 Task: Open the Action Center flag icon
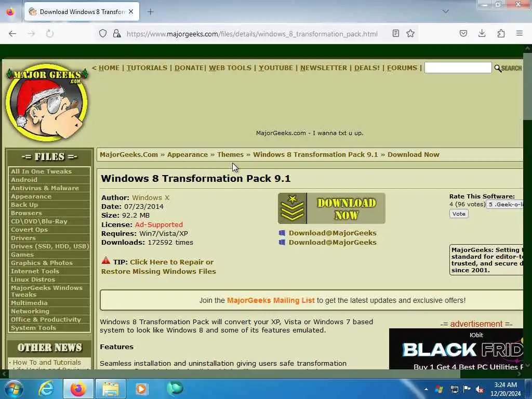(x=467, y=389)
